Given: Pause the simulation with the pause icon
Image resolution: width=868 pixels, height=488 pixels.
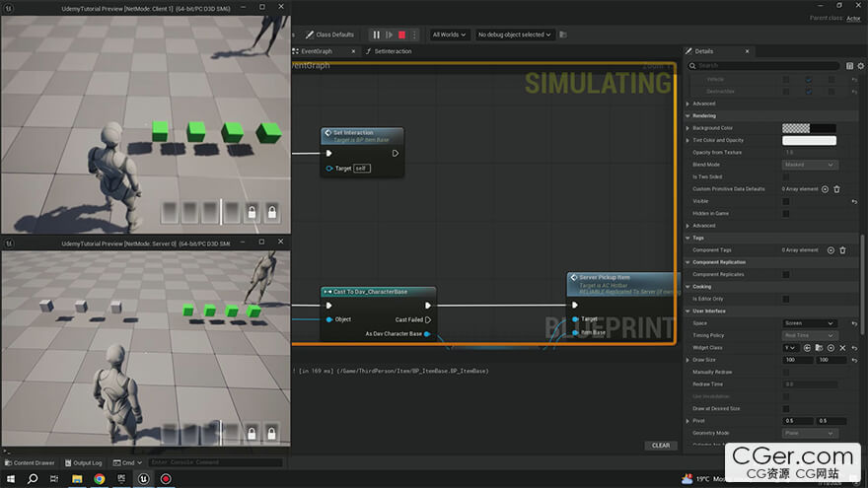Looking at the screenshot, I should coord(377,35).
